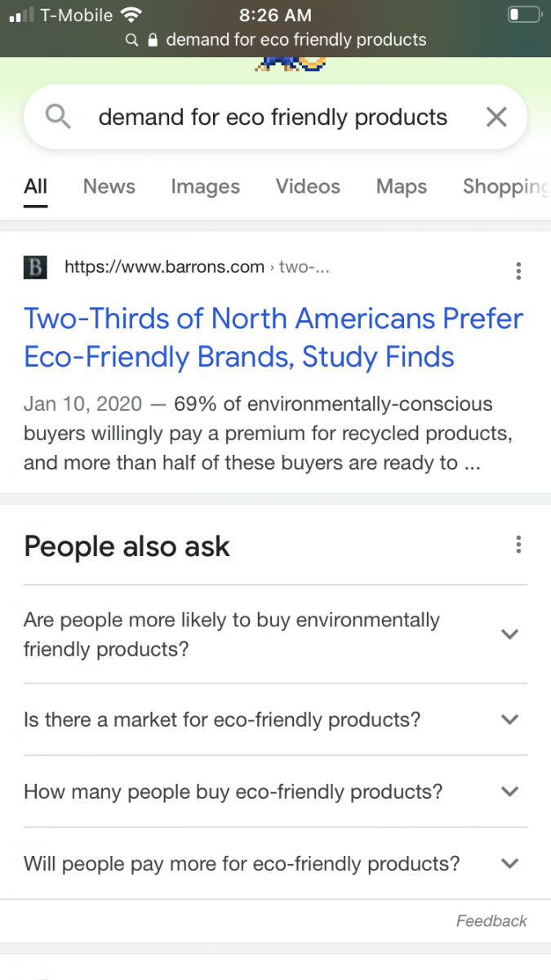This screenshot has height=980, width=551.
Task: Tap the Safari address bar URL text
Action: click(295, 40)
